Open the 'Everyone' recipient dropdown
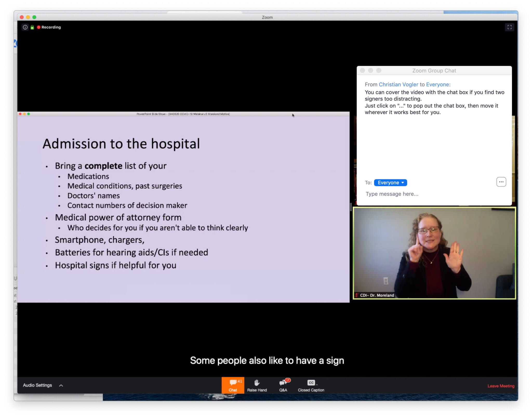This screenshot has width=532, height=418. click(x=391, y=182)
